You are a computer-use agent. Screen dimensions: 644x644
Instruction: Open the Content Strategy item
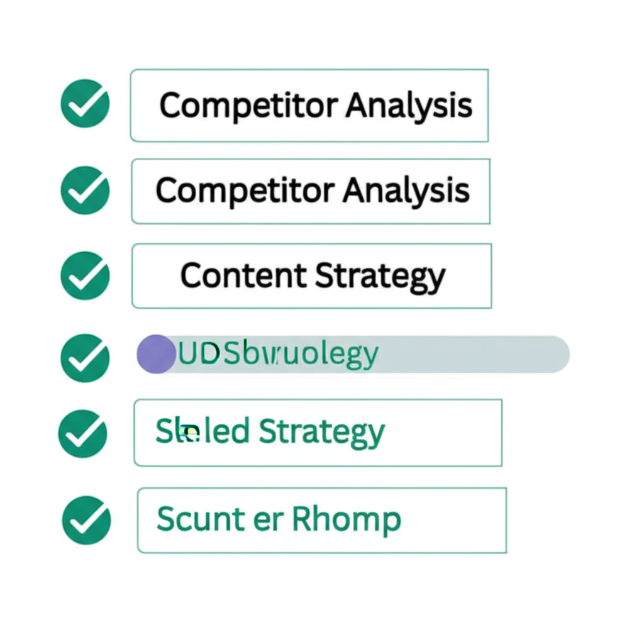coord(311,276)
